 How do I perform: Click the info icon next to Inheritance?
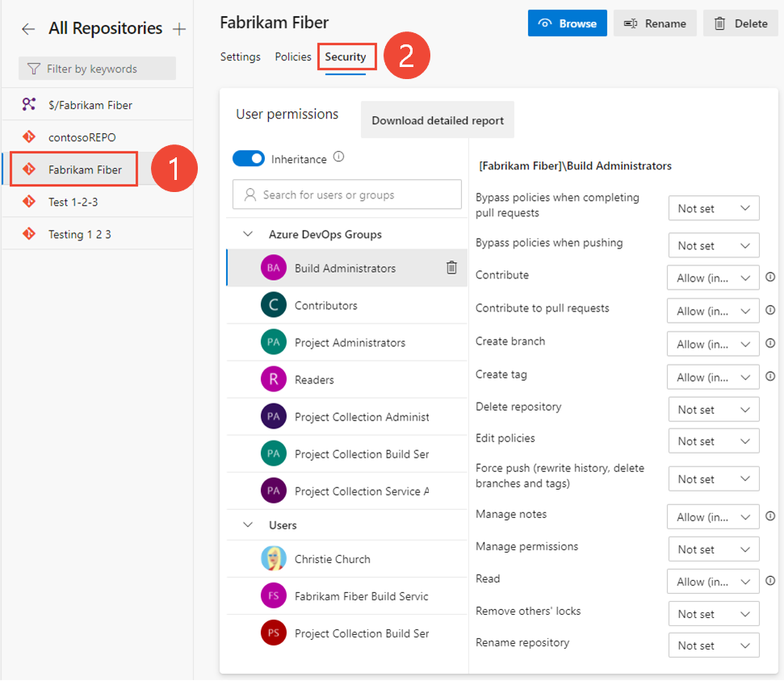(337, 157)
